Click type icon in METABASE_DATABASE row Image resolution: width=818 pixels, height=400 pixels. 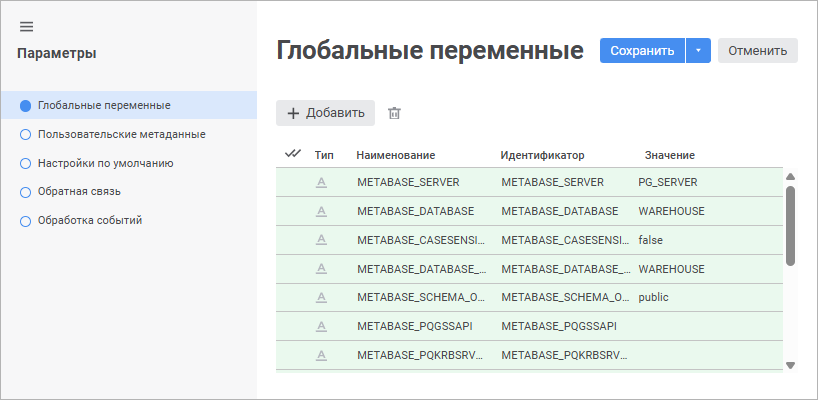point(321,211)
